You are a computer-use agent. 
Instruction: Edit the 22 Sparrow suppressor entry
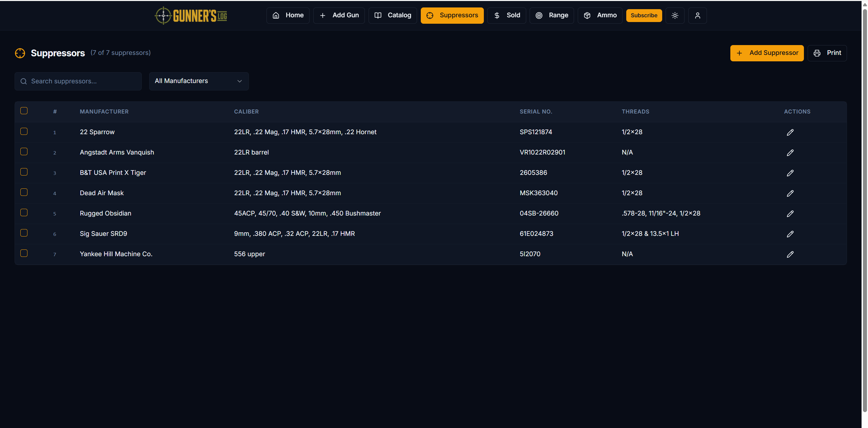[790, 132]
